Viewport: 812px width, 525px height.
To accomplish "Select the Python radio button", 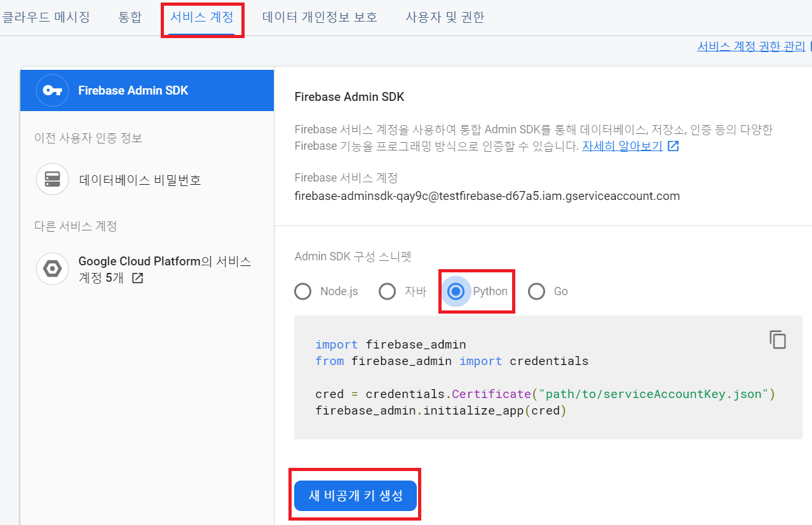I will [x=456, y=291].
